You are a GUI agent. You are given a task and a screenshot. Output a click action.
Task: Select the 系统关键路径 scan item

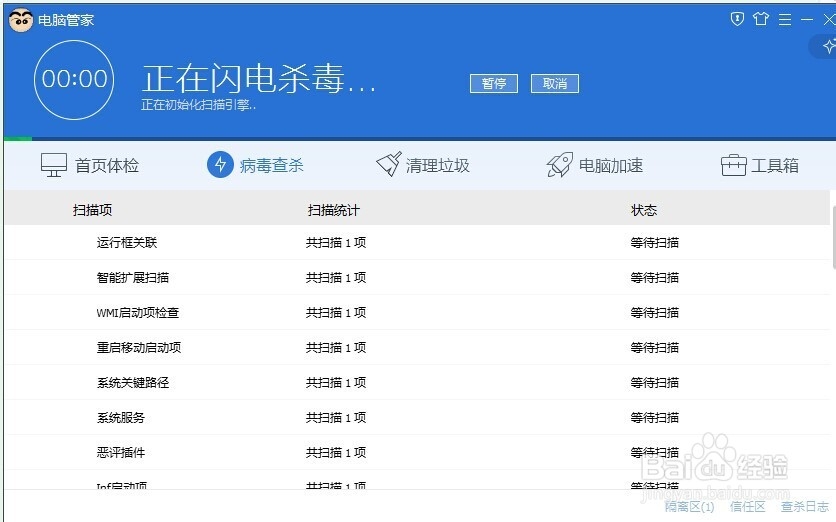point(133,383)
